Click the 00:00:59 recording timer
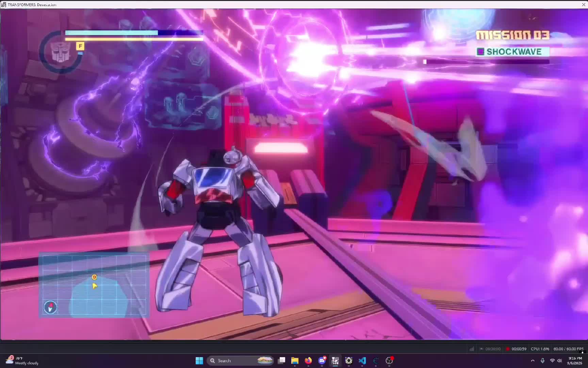The height and width of the screenshot is (368, 588). tap(519, 349)
